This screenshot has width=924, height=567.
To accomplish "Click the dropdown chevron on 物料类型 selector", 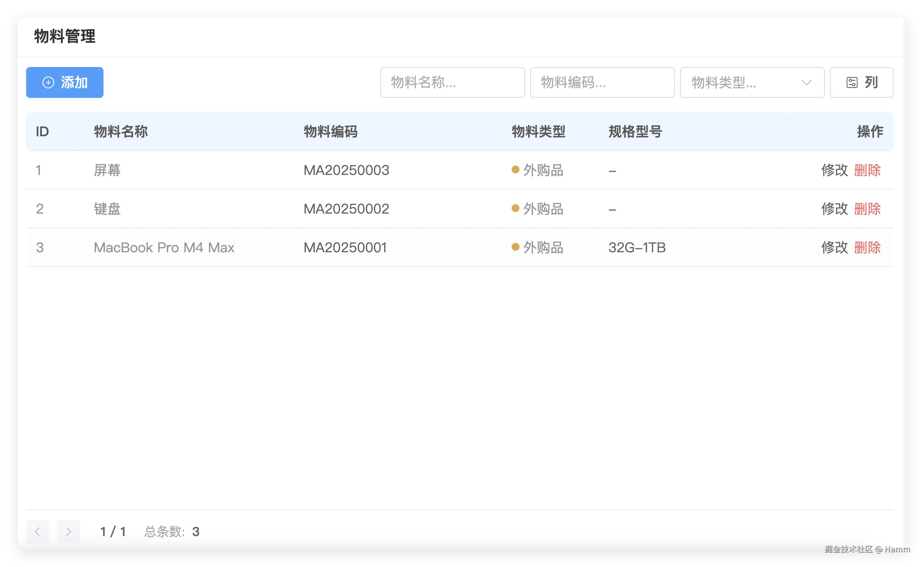I will (807, 82).
